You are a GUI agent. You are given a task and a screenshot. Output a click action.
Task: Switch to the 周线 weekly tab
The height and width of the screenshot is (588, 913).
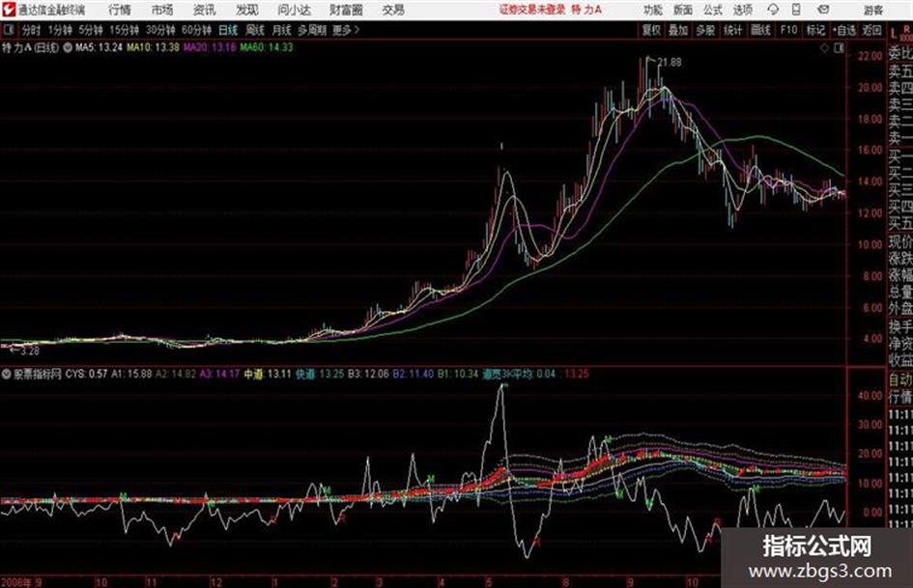255,30
